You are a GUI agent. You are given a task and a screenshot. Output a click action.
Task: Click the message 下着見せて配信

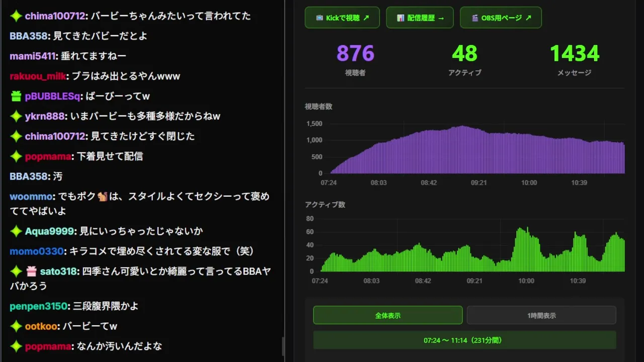click(110, 156)
